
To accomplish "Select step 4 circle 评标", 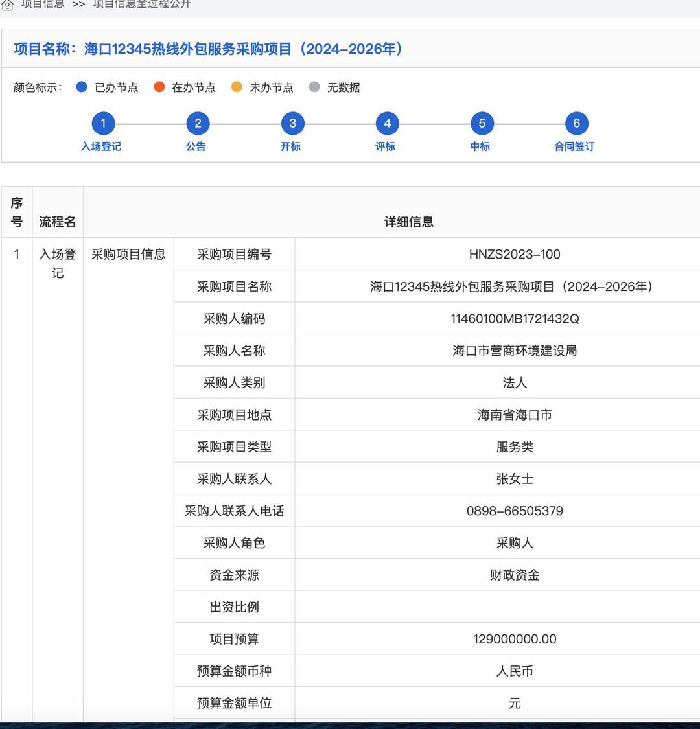I will tap(387, 124).
